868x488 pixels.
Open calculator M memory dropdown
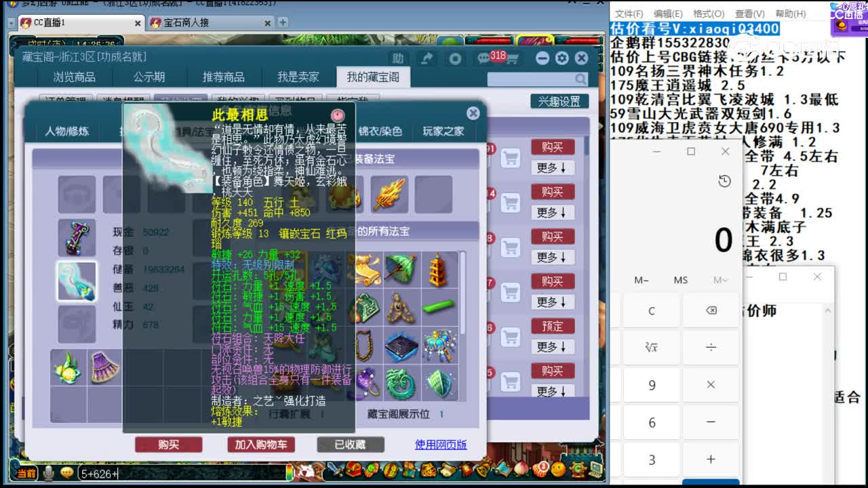720,280
